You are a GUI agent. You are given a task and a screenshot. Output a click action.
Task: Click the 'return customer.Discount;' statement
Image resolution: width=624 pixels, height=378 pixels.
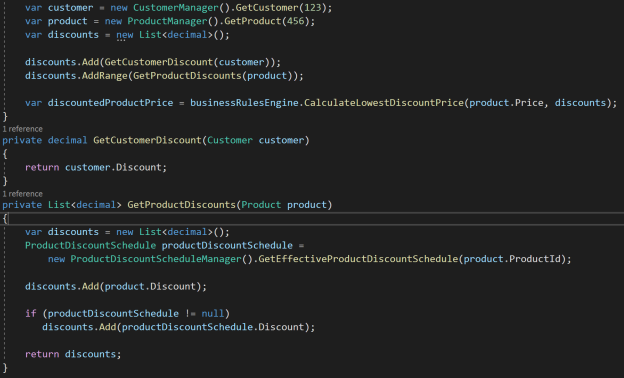tap(96, 167)
